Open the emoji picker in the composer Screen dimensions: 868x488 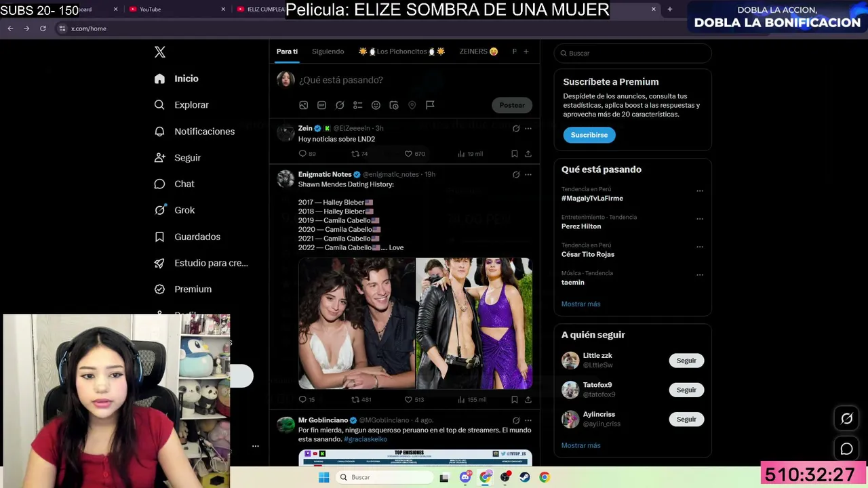[x=376, y=105]
